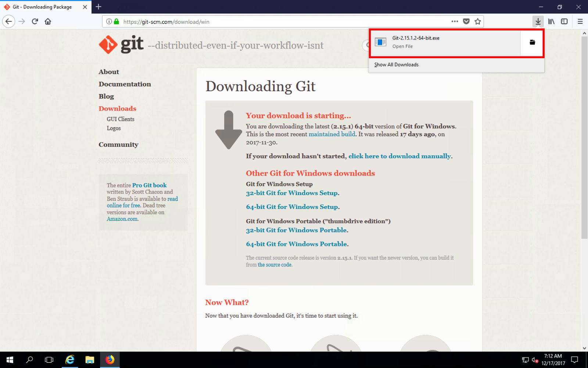Screen dimensions: 588x368
Task: Reload the current page
Action: (35, 21)
